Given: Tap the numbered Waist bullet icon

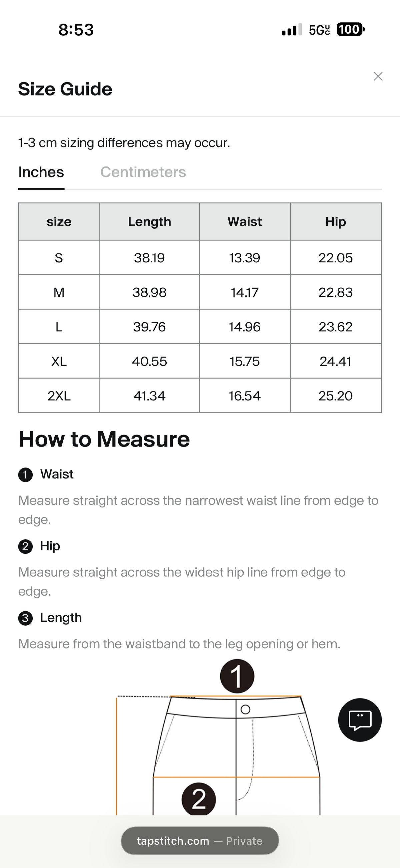Looking at the screenshot, I should click(25, 475).
